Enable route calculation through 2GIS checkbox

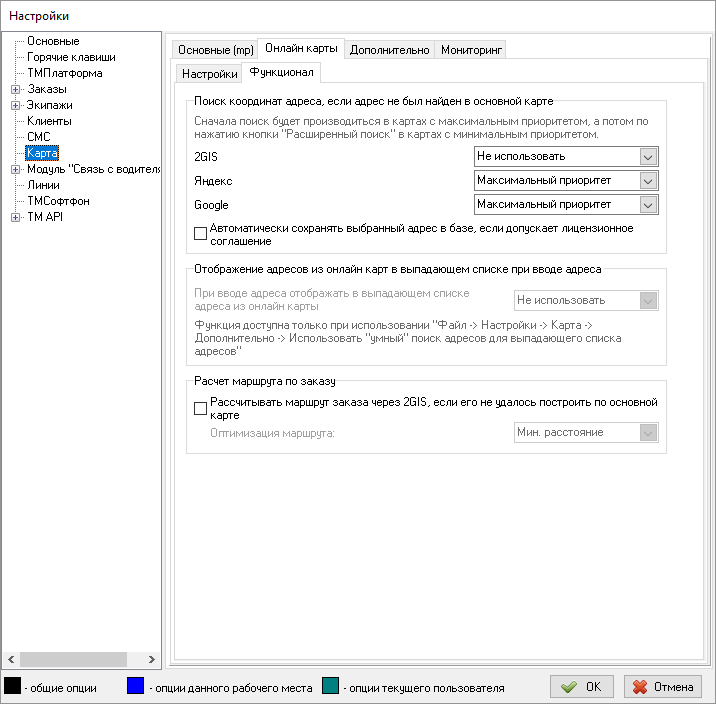point(201,408)
